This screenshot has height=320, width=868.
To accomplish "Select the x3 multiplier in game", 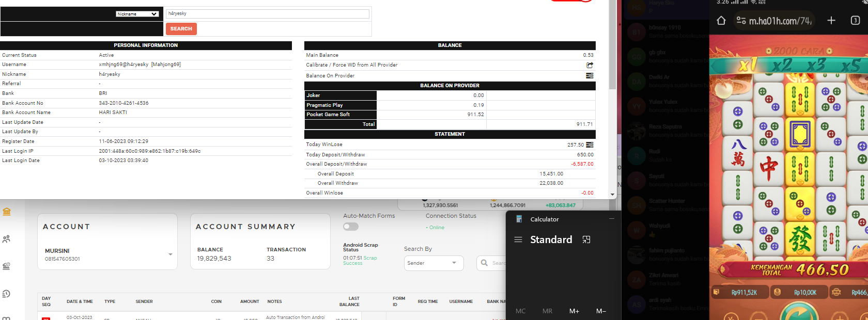I will [816, 65].
